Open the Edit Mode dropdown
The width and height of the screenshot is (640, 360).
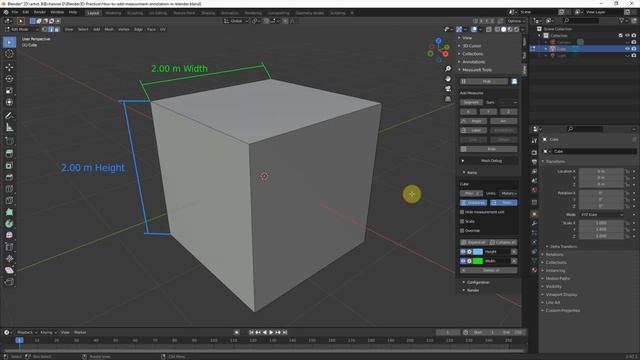tap(22, 29)
